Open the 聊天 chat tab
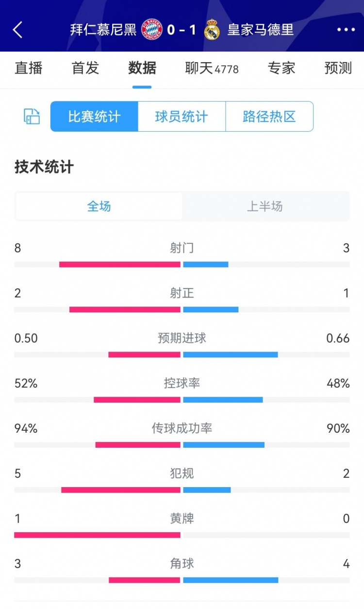Viewport: 364px width, 609px height. (x=212, y=68)
